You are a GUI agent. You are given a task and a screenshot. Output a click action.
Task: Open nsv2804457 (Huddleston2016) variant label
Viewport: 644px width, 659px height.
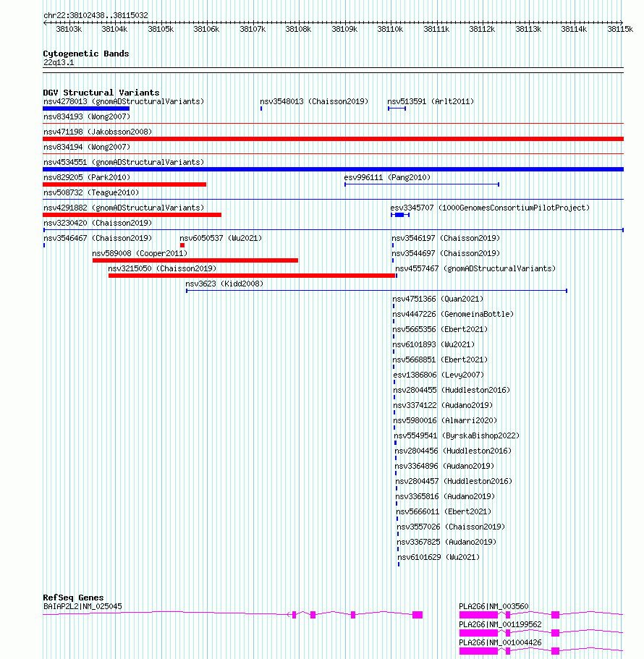[454, 481]
